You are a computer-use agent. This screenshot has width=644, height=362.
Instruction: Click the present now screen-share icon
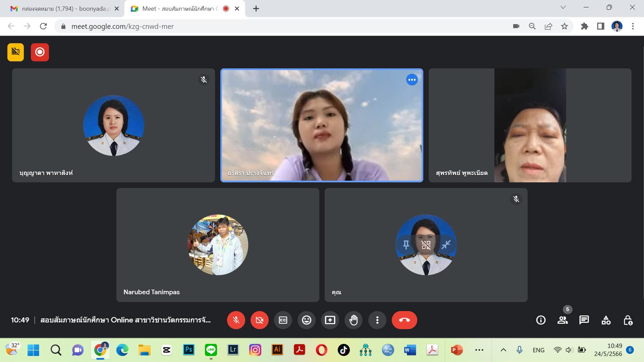[x=330, y=320]
